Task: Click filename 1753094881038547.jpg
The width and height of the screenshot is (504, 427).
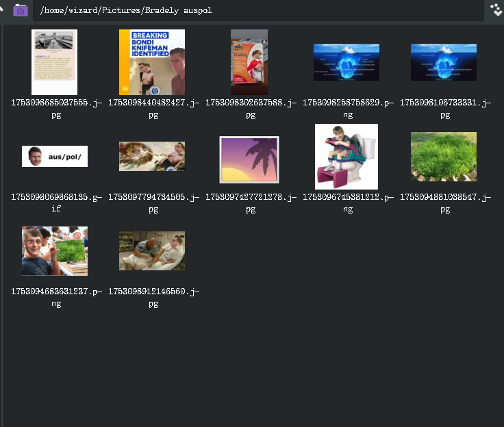Action: click(x=445, y=203)
